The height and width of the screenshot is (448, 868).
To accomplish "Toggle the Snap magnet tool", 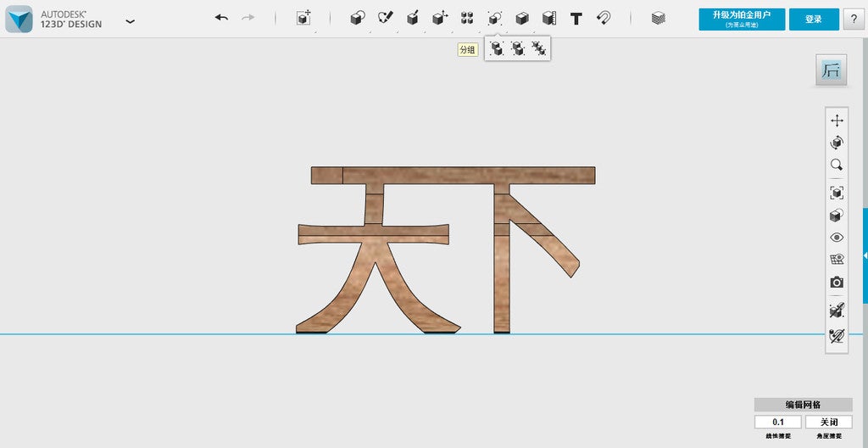I will pyautogui.click(x=604, y=19).
